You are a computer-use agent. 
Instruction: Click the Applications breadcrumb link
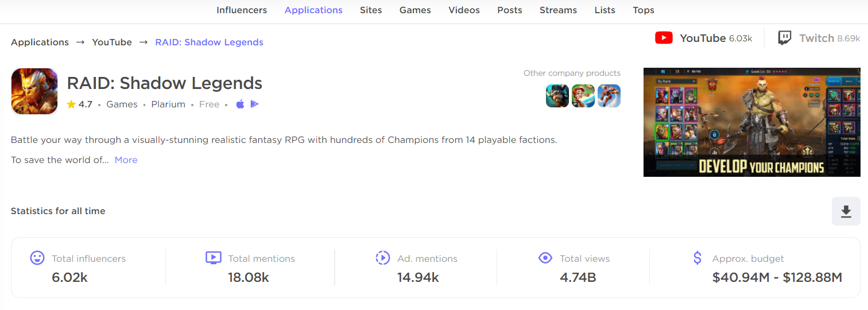(40, 42)
